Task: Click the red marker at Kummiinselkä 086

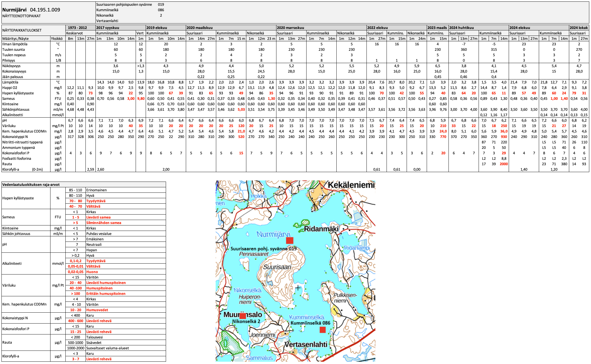Action: click(323, 330)
